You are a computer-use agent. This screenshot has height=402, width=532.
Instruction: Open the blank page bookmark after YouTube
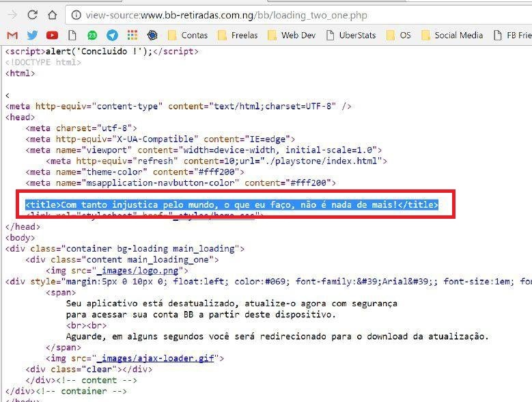(x=72, y=35)
